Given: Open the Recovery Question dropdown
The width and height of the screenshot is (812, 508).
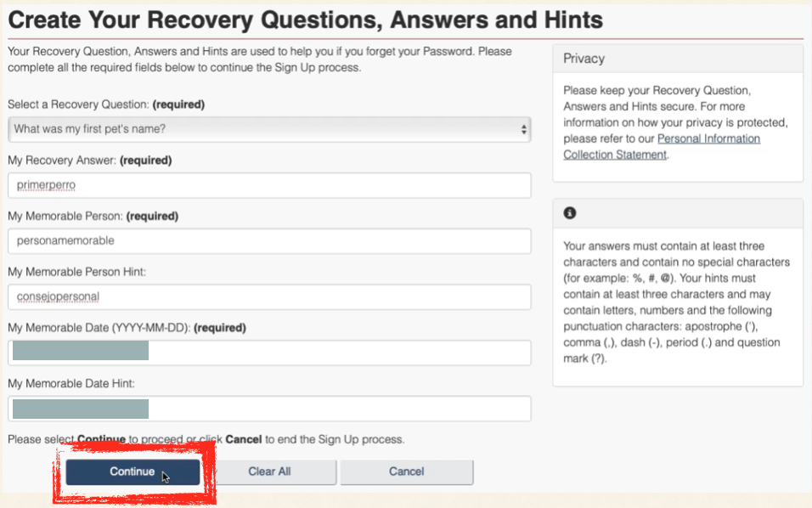Looking at the screenshot, I should tap(269, 129).
